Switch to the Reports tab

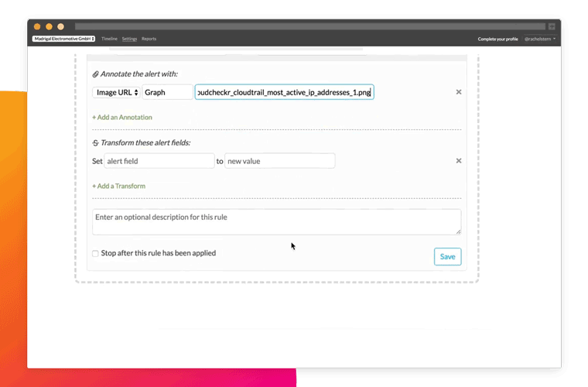tap(149, 39)
